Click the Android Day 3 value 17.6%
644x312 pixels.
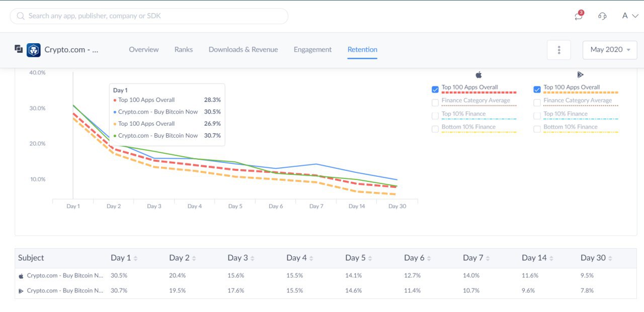tap(236, 290)
